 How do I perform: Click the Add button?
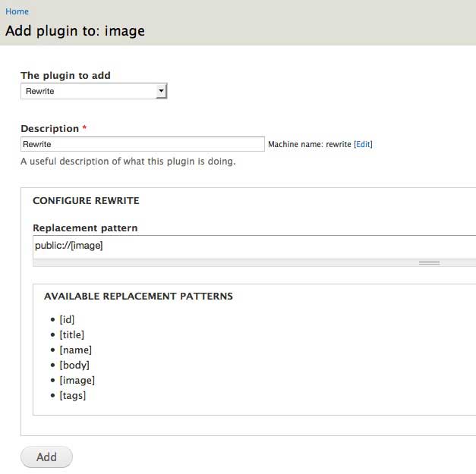click(x=46, y=457)
